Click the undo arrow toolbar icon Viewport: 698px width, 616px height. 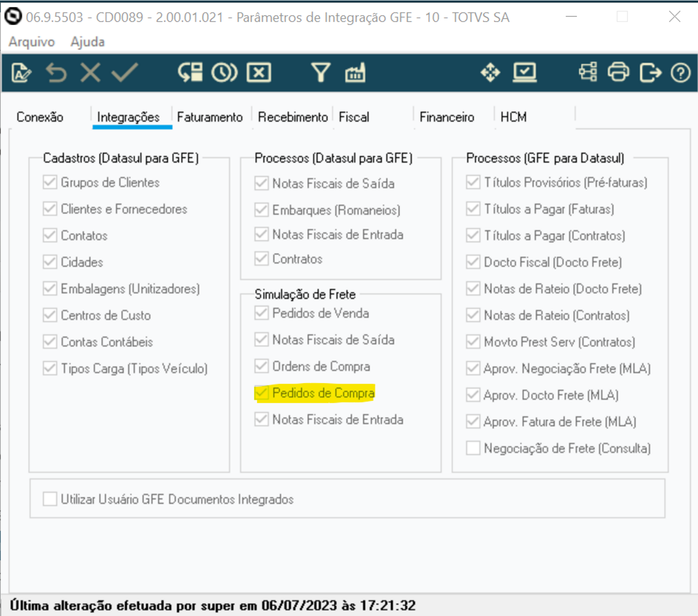56,73
